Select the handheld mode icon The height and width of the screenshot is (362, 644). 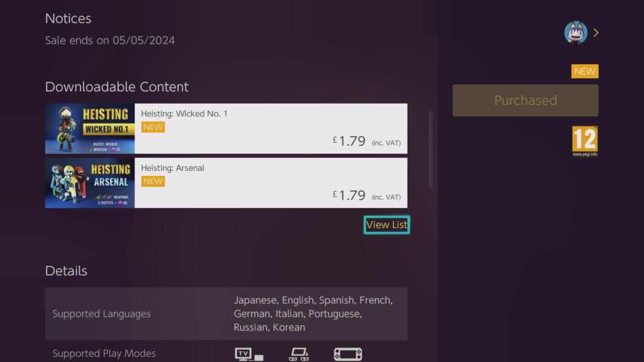(x=348, y=354)
